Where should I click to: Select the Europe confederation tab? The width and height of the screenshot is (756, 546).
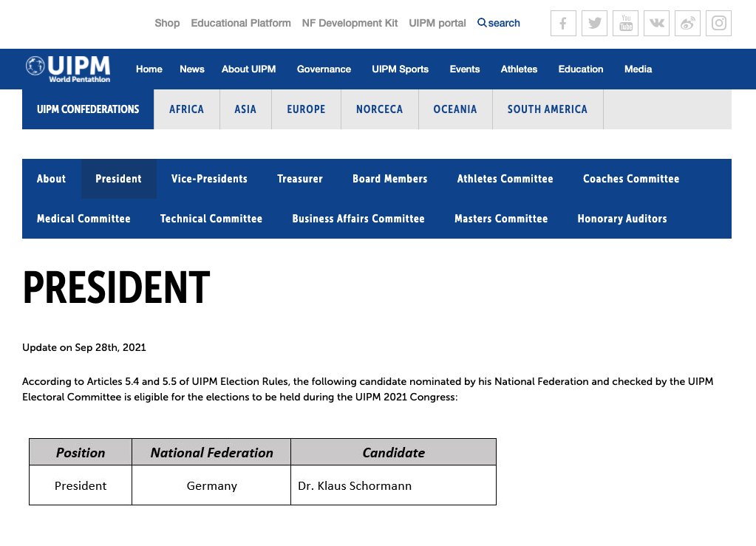tap(306, 109)
